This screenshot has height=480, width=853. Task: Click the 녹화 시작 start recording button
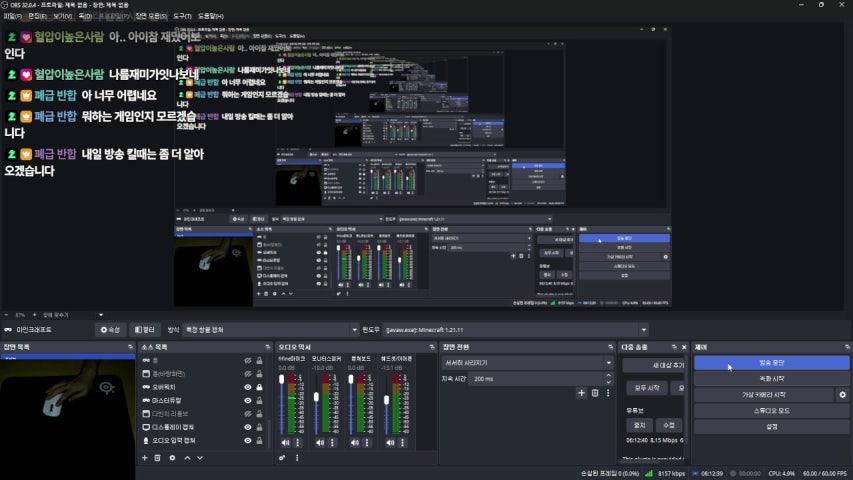(x=771, y=379)
